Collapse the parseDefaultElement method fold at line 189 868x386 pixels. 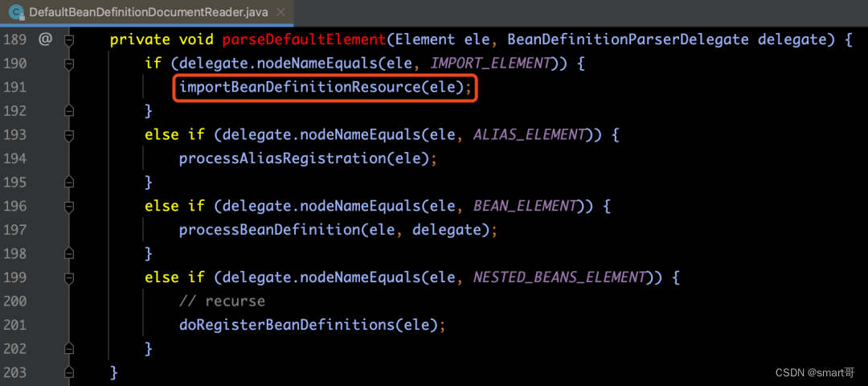click(69, 40)
